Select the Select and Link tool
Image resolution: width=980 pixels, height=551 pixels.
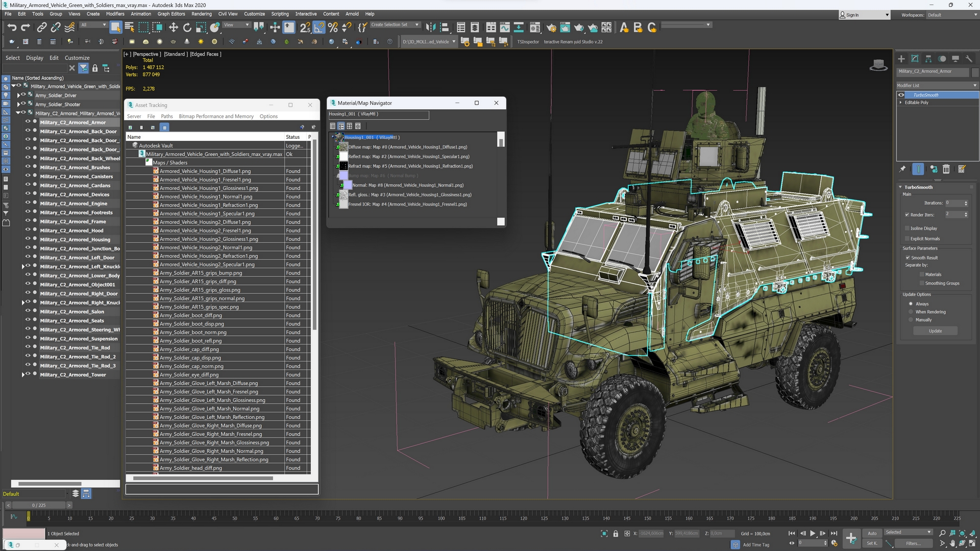pos(42,28)
